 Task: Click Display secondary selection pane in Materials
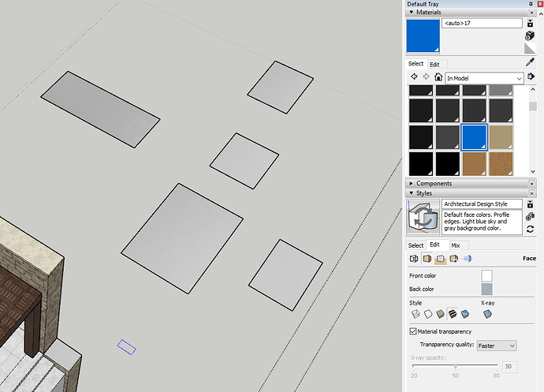pos(530,23)
